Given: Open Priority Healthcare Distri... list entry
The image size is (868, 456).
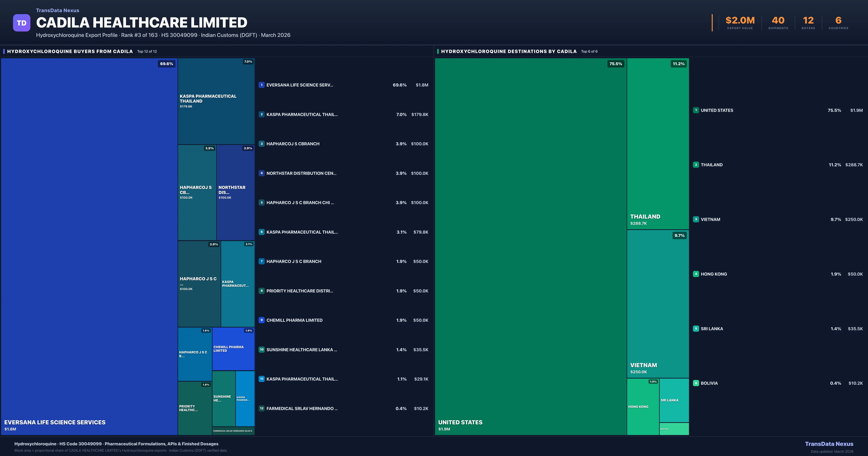Looking at the screenshot, I should [300, 291].
